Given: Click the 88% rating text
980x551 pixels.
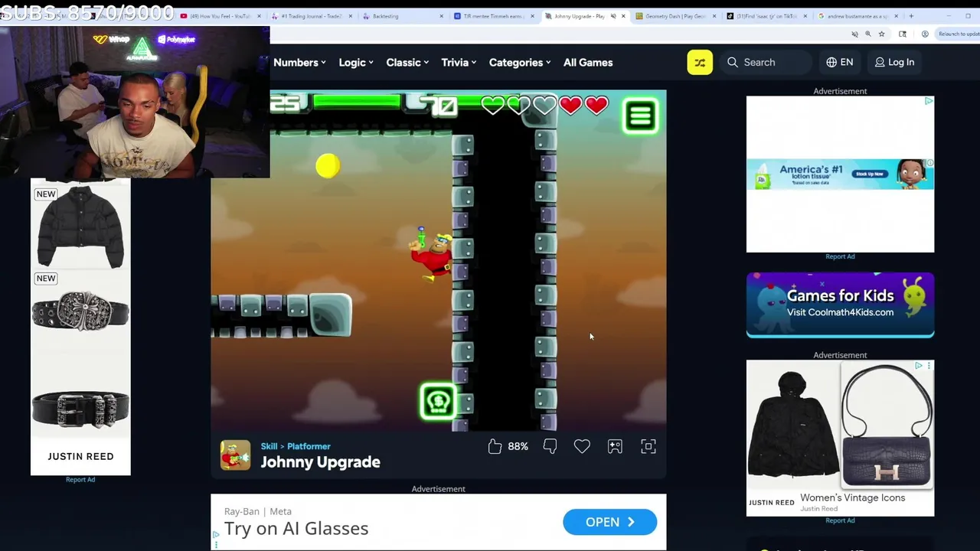Looking at the screenshot, I should coord(518,446).
